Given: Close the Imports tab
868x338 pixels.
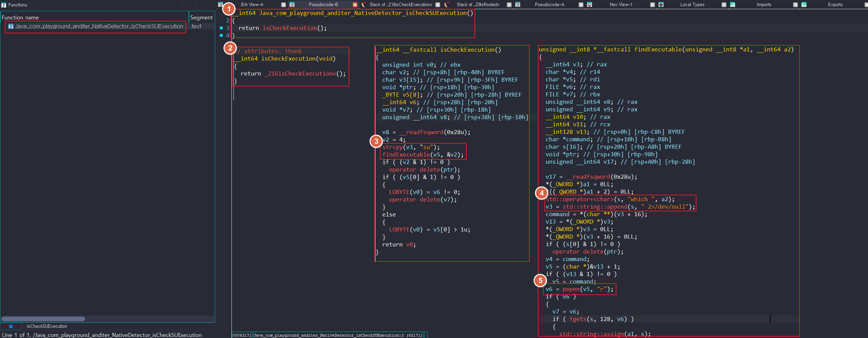Looking at the screenshot, I should pos(795,5).
